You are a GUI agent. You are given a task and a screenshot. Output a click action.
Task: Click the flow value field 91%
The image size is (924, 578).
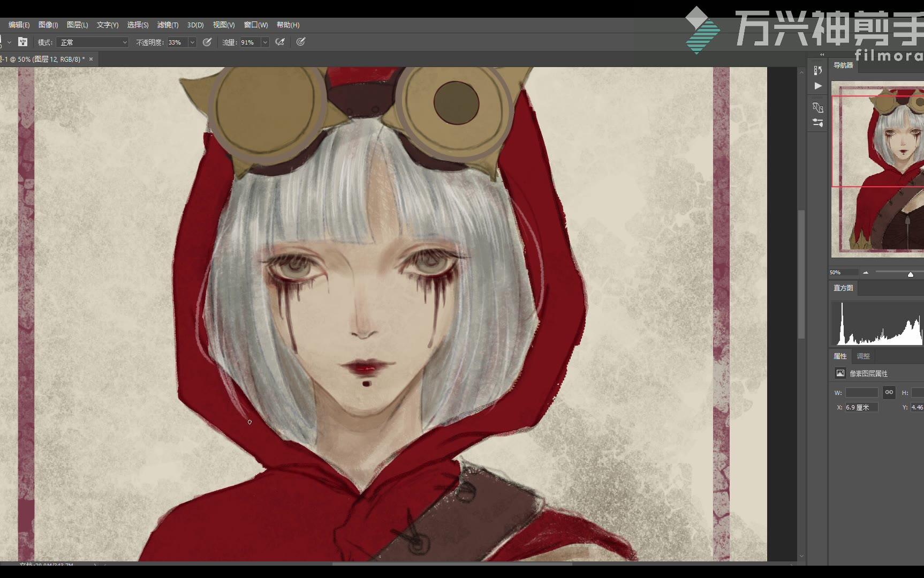pyautogui.click(x=249, y=42)
